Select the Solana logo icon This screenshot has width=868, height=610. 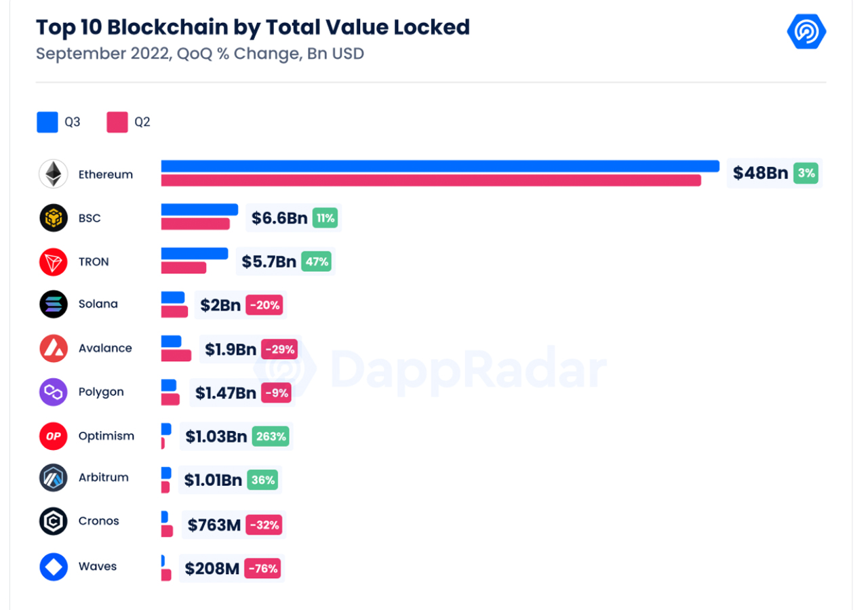click(x=53, y=304)
